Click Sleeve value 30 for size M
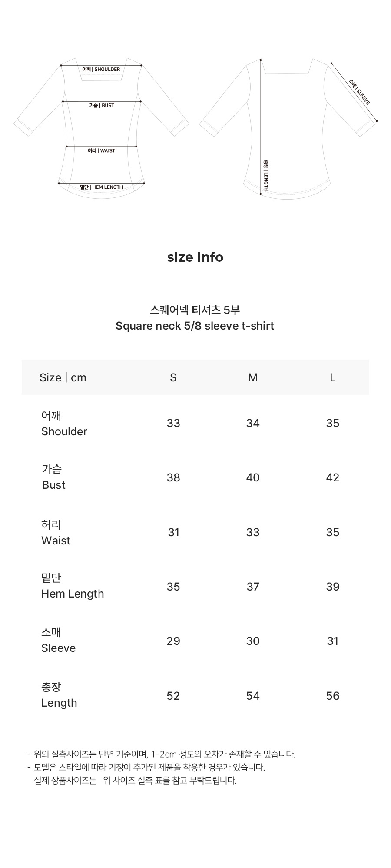This screenshot has height=868, width=391. (253, 641)
